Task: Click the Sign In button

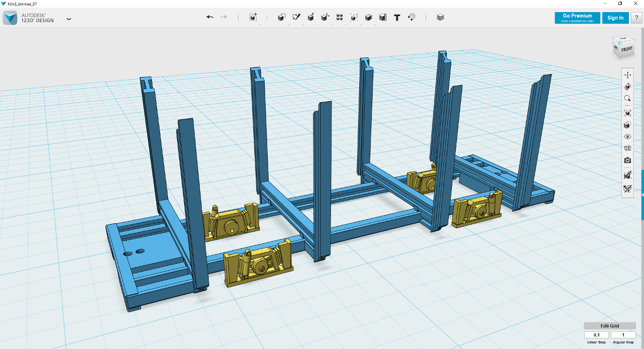Action: pyautogui.click(x=615, y=18)
